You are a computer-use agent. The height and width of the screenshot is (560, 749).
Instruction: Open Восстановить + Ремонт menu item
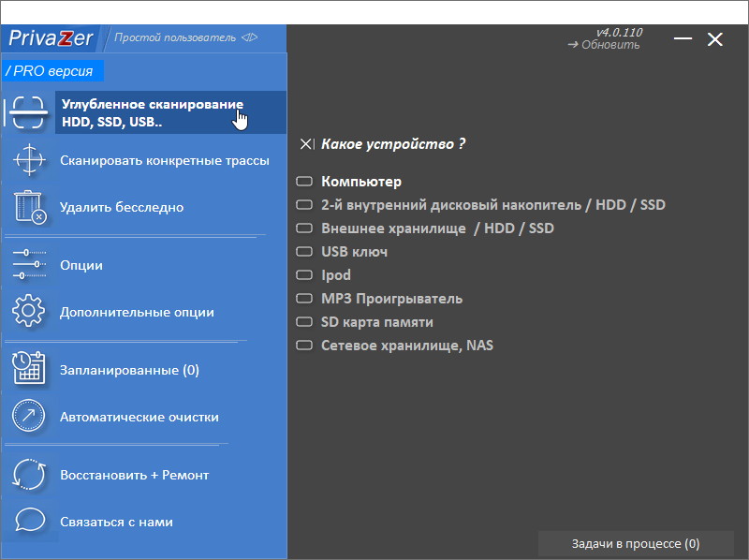coord(135,476)
